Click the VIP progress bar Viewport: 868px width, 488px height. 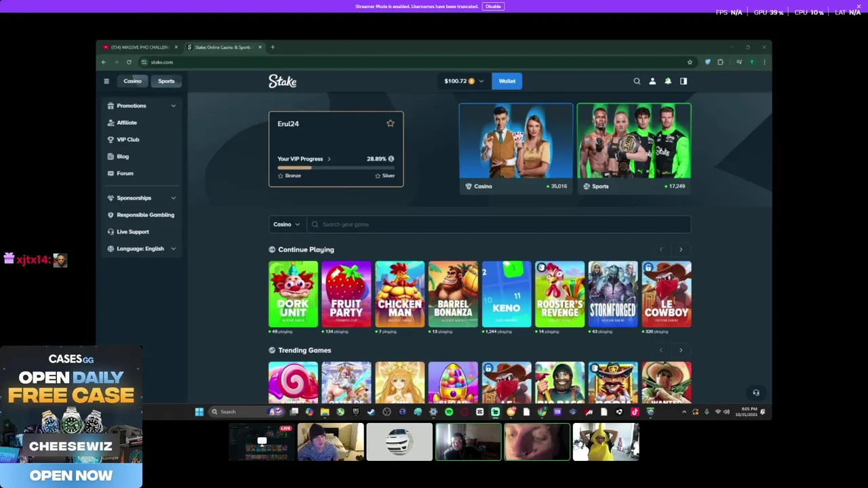point(335,167)
